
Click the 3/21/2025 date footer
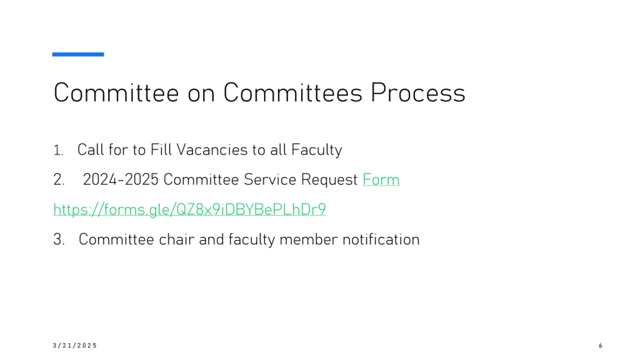[75, 345]
